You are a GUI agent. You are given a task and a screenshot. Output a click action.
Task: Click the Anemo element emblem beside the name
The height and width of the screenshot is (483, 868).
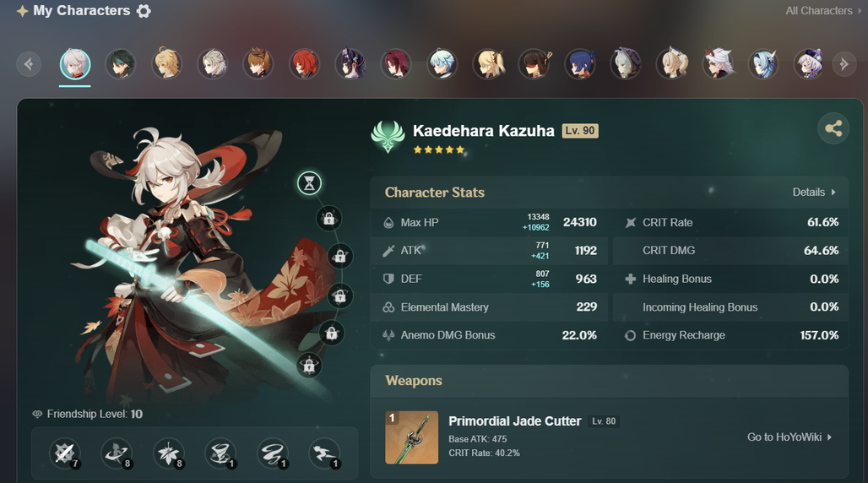[x=388, y=136]
